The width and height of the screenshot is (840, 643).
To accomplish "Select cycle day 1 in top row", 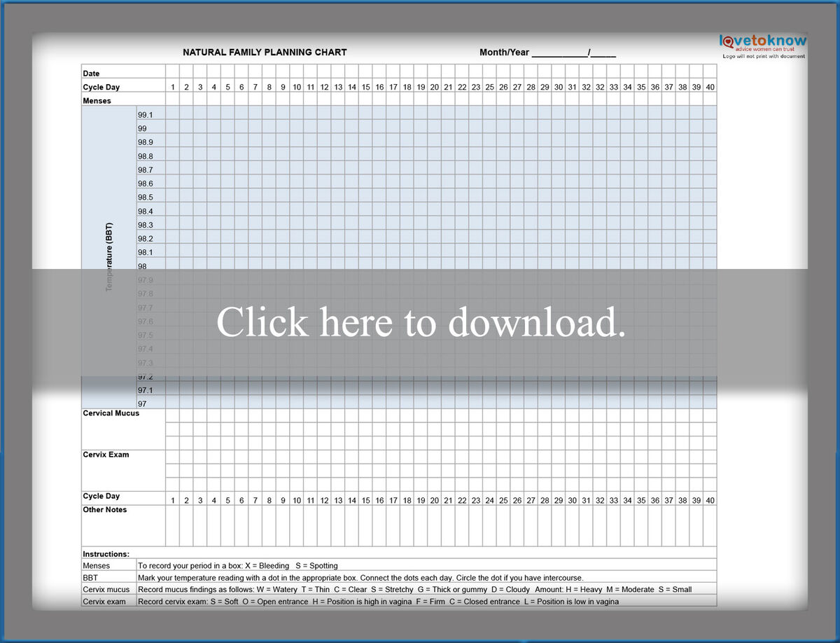I will click(172, 87).
